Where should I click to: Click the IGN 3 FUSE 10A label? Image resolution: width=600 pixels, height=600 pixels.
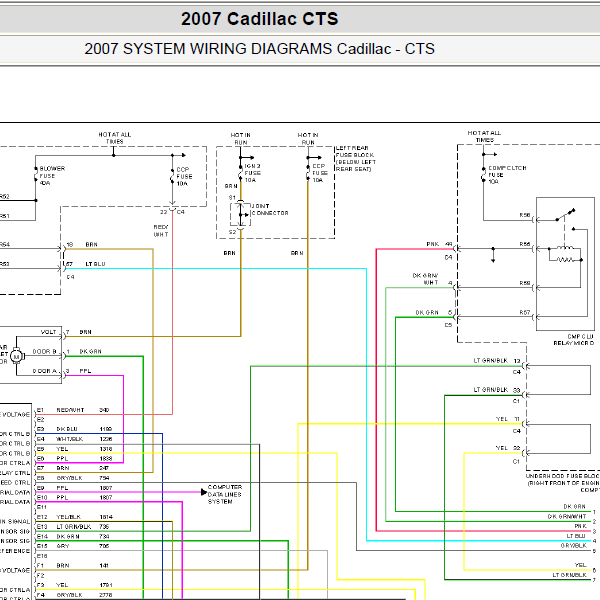click(x=253, y=173)
